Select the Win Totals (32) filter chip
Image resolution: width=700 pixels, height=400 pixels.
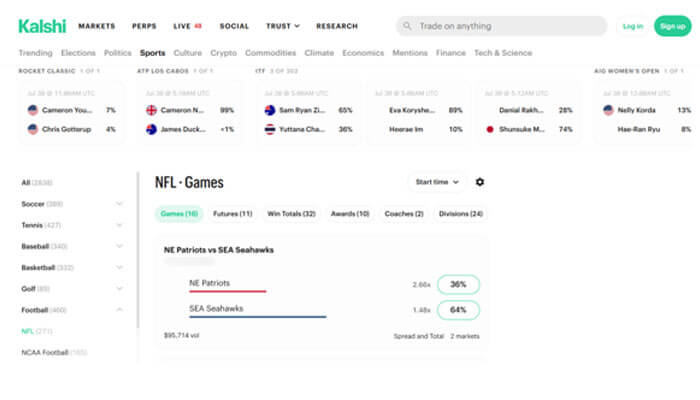click(291, 214)
